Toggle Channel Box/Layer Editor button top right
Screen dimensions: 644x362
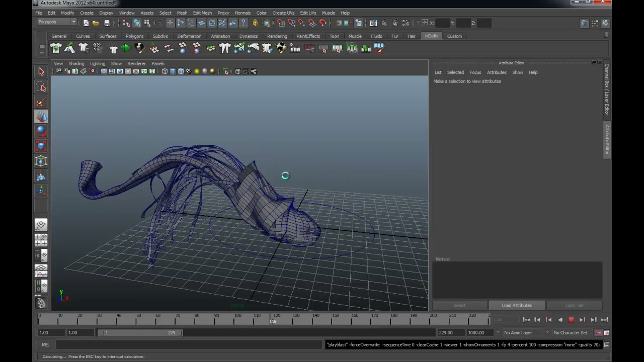(605, 23)
